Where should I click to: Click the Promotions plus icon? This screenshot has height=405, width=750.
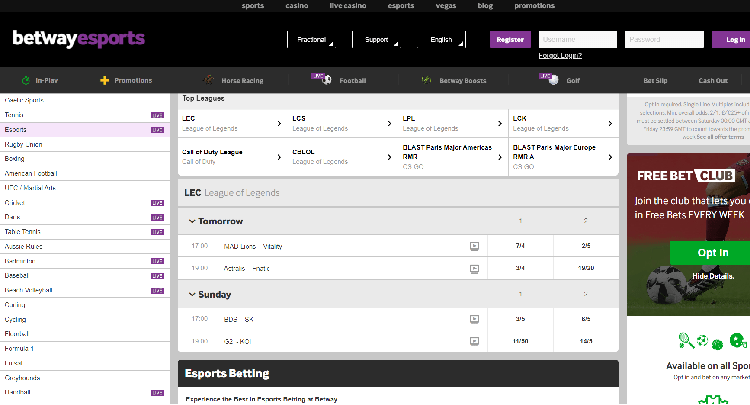(x=105, y=79)
